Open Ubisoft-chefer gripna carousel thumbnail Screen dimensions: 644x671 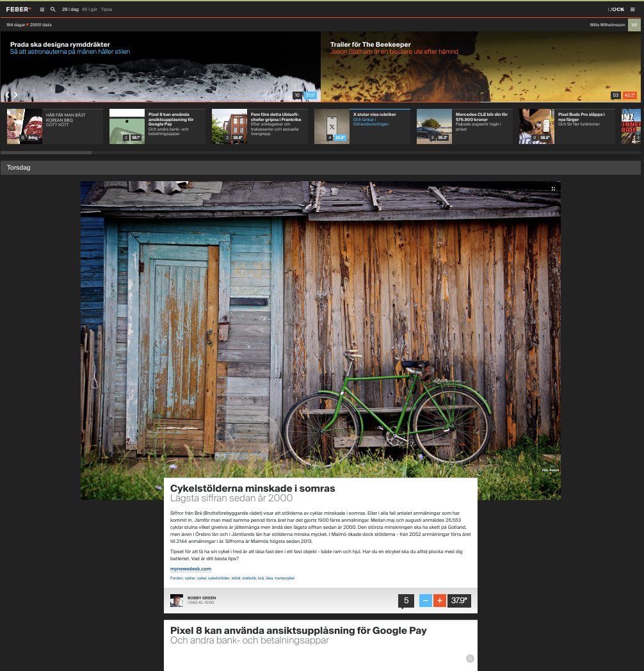point(229,126)
